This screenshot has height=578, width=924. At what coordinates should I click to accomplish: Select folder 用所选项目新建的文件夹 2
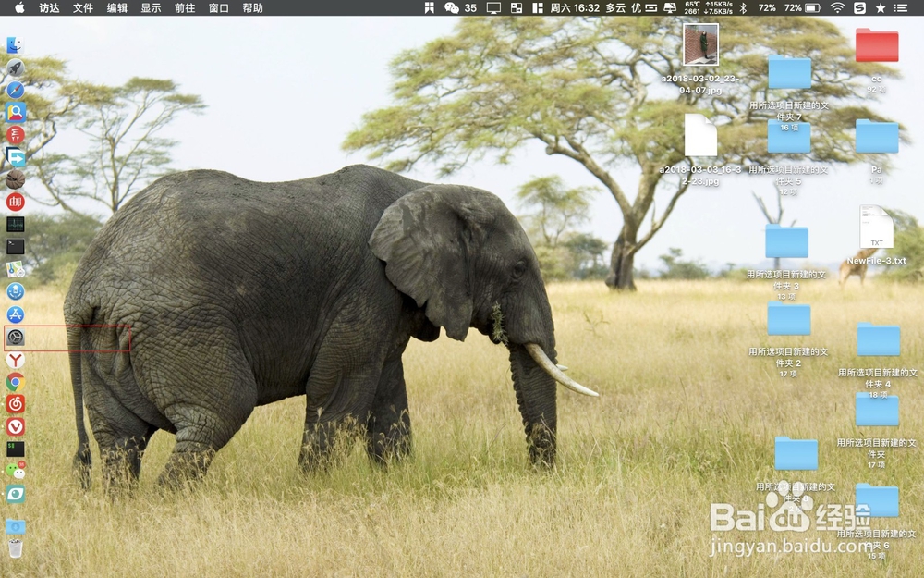[x=789, y=318]
